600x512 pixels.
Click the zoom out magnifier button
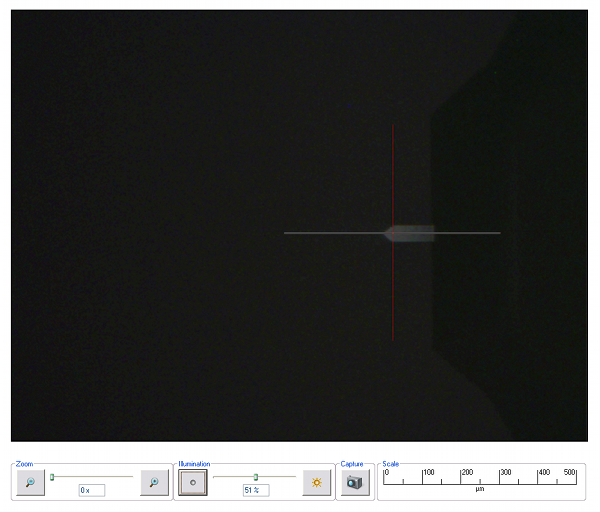(x=30, y=482)
